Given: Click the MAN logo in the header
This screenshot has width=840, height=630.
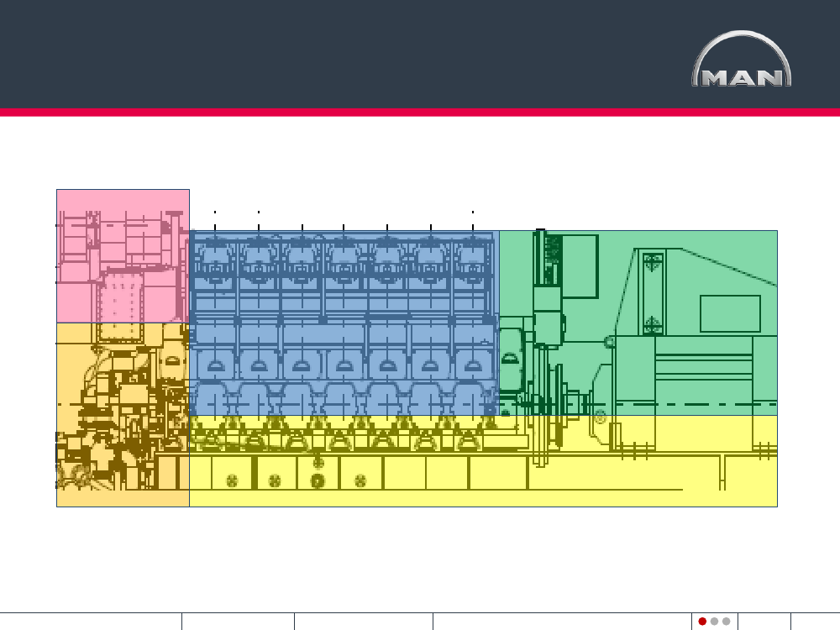Looking at the screenshot, I should tap(742, 59).
